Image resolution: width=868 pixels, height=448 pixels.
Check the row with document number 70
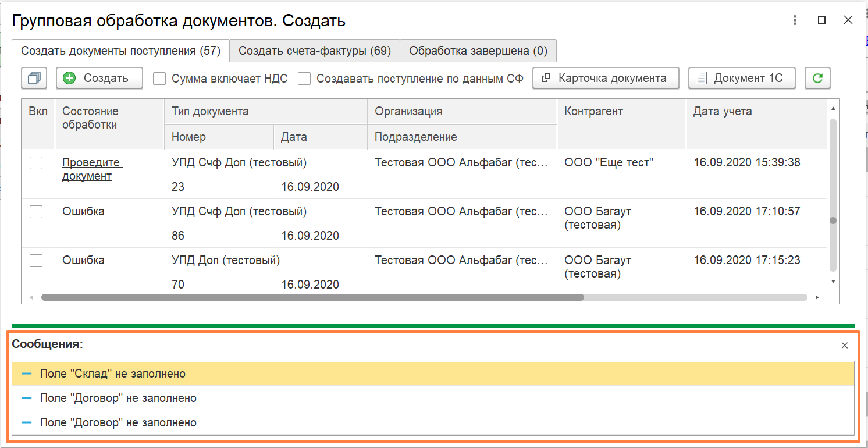(x=36, y=261)
